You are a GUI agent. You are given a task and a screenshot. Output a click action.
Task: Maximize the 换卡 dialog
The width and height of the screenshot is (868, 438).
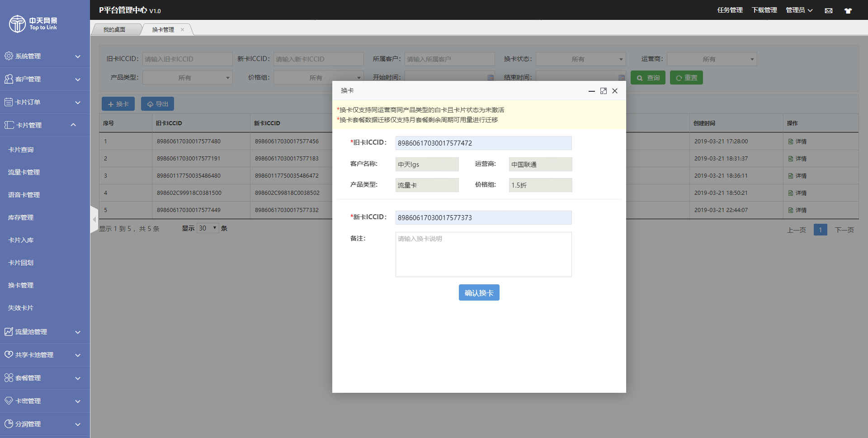(603, 91)
